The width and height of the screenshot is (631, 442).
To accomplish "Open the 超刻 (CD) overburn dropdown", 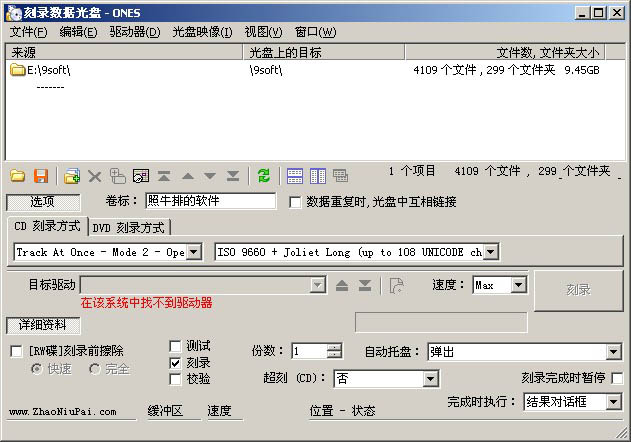I will point(430,379).
